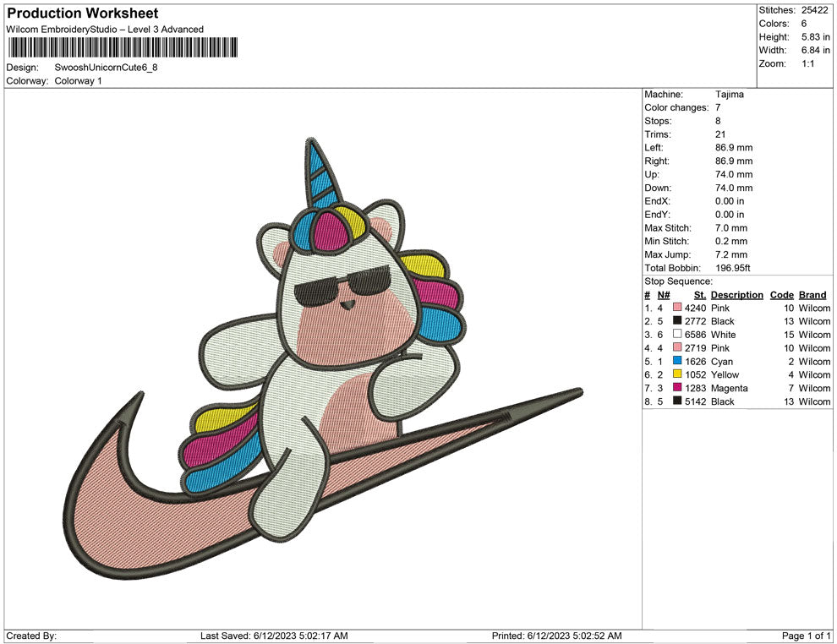The image size is (837, 644).
Task: Click the 'EndX:' label
Action: click(x=657, y=200)
